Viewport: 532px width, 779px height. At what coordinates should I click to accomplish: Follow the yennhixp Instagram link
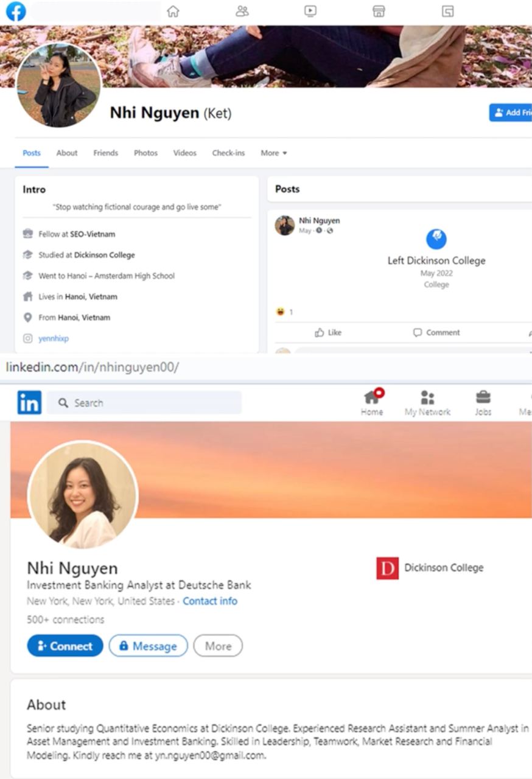[x=54, y=338]
